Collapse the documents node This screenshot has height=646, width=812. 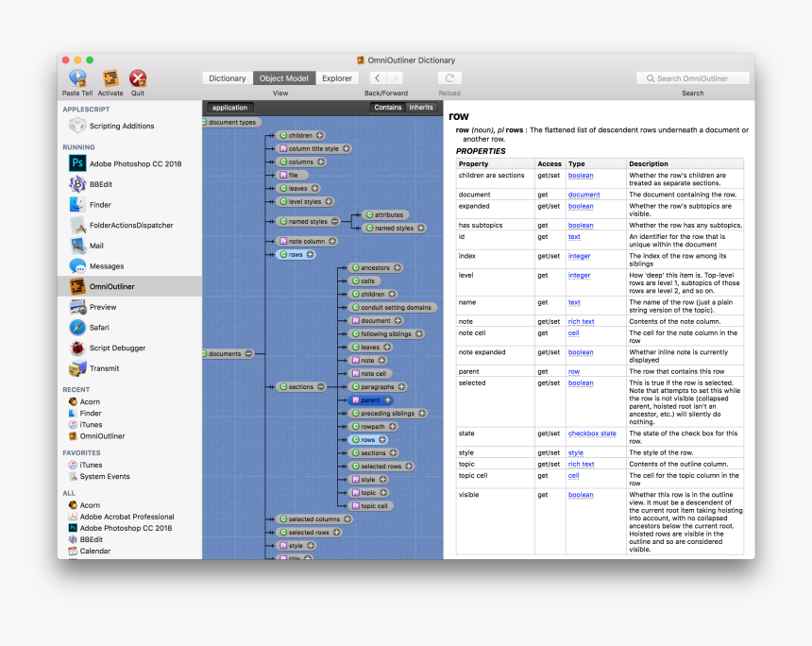[x=249, y=354]
